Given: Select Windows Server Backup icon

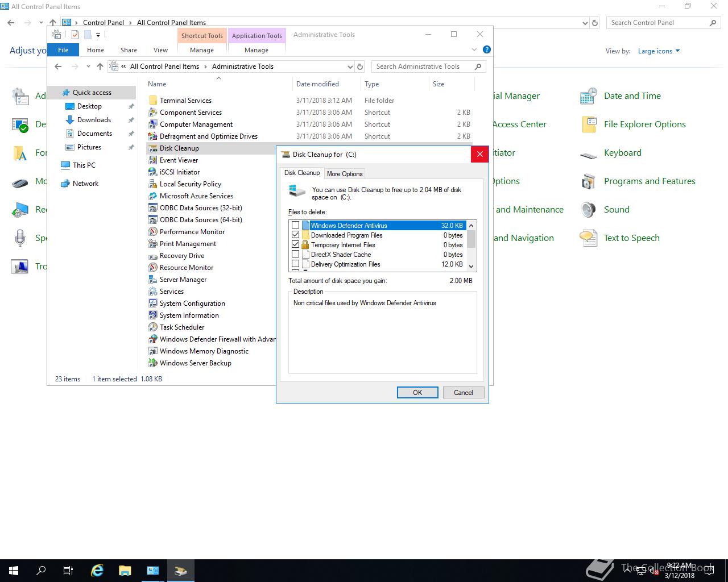Looking at the screenshot, I should (152, 363).
